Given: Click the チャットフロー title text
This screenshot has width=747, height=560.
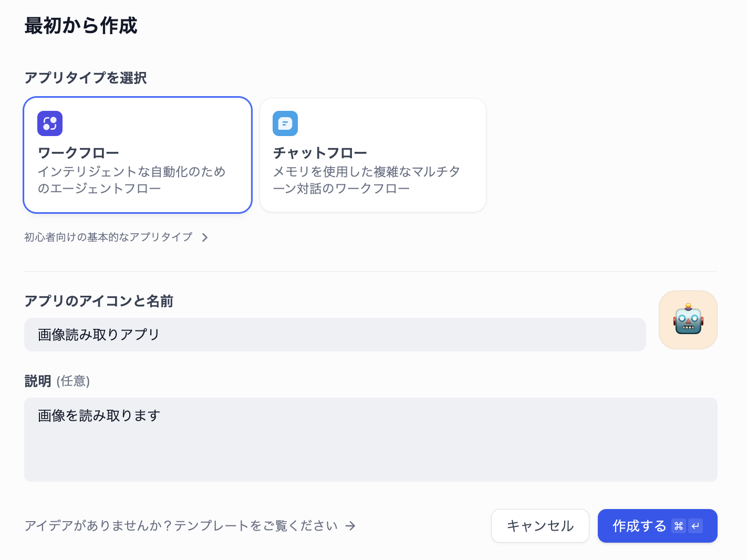Looking at the screenshot, I should [x=320, y=153].
